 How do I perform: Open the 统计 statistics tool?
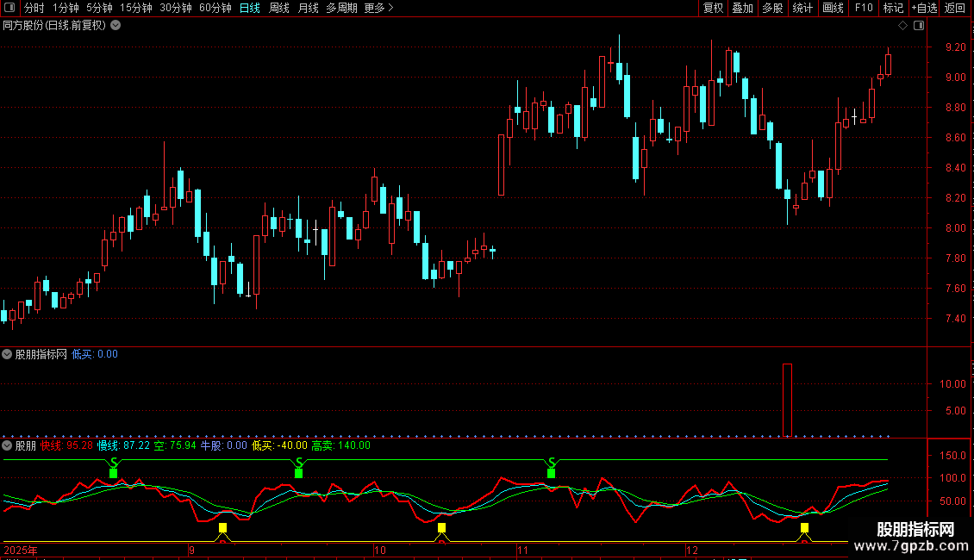[x=802, y=8]
